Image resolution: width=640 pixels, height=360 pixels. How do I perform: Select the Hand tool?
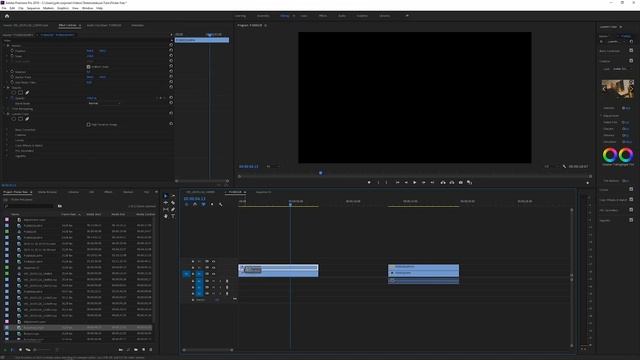point(166,216)
